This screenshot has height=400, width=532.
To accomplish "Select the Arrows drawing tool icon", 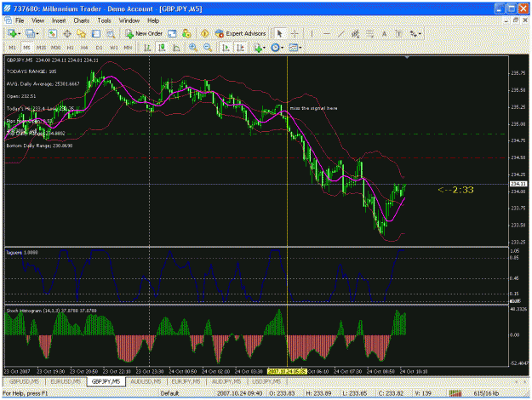I will click(x=413, y=33).
